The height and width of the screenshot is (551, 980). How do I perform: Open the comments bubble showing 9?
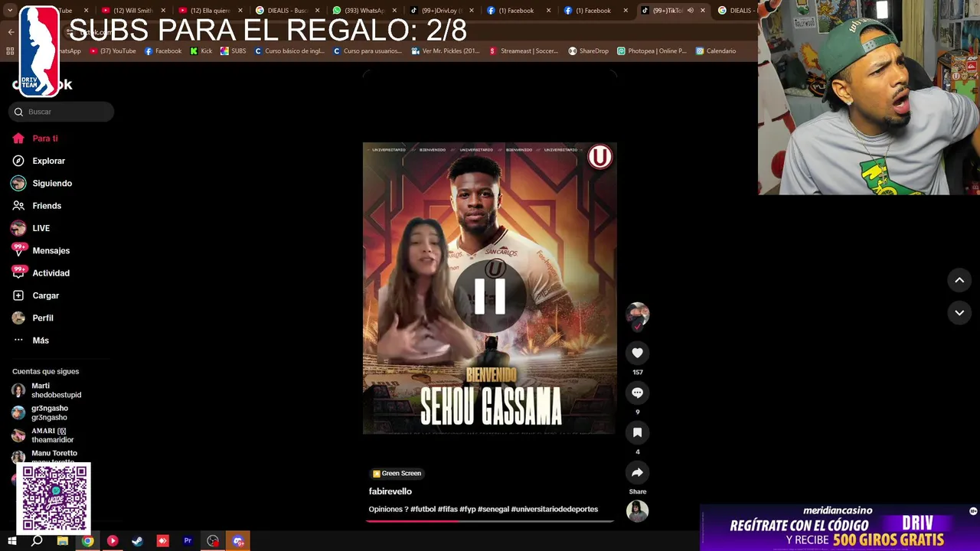tap(637, 393)
